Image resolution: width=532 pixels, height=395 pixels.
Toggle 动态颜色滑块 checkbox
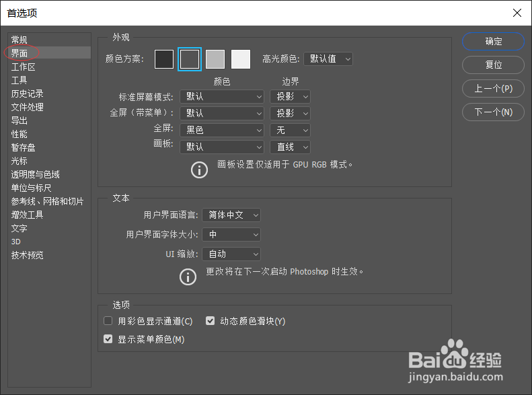(x=210, y=321)
